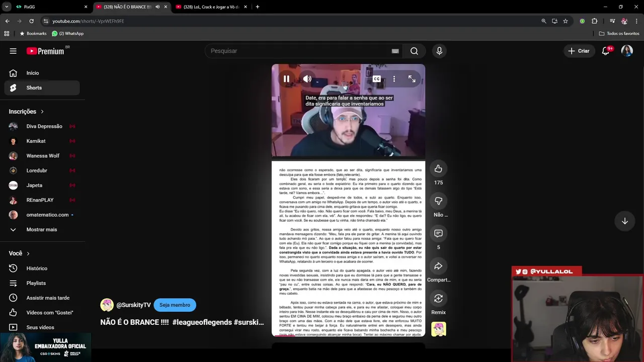Click the address bar URL
Viewport: 644px width, 362px height.
tap(88, 21)
